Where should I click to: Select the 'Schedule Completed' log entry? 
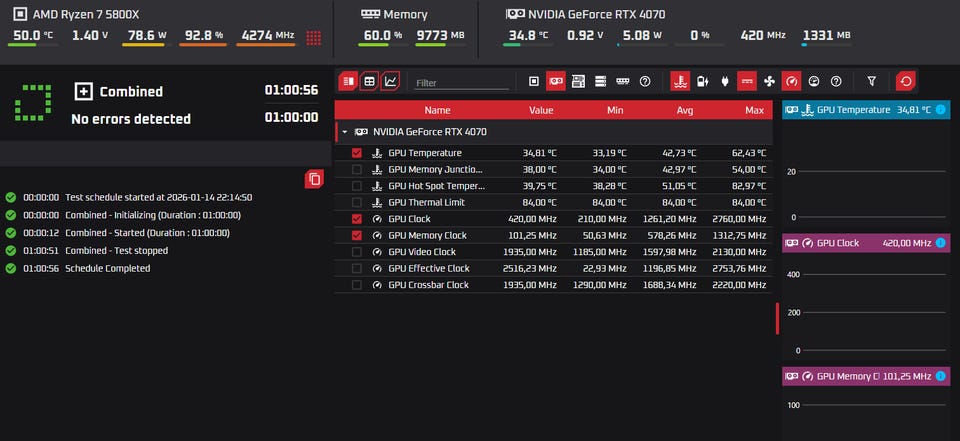[108, 268]
